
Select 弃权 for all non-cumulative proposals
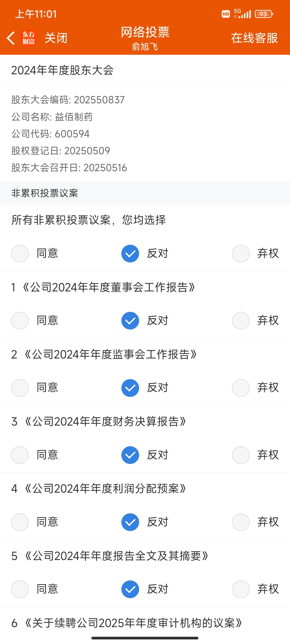tap(241, 254)
